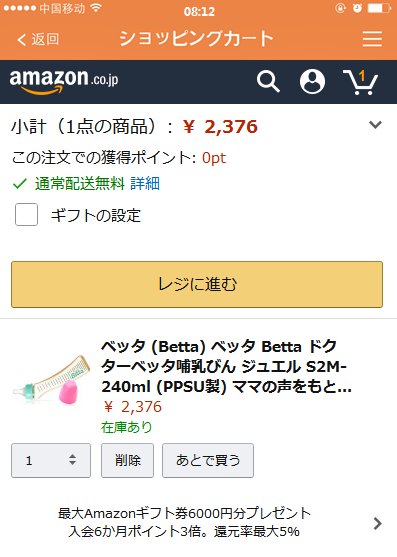Tap the Wi-Fi status icon
This screenshot has width=397, height=557.
pos(96,8)
